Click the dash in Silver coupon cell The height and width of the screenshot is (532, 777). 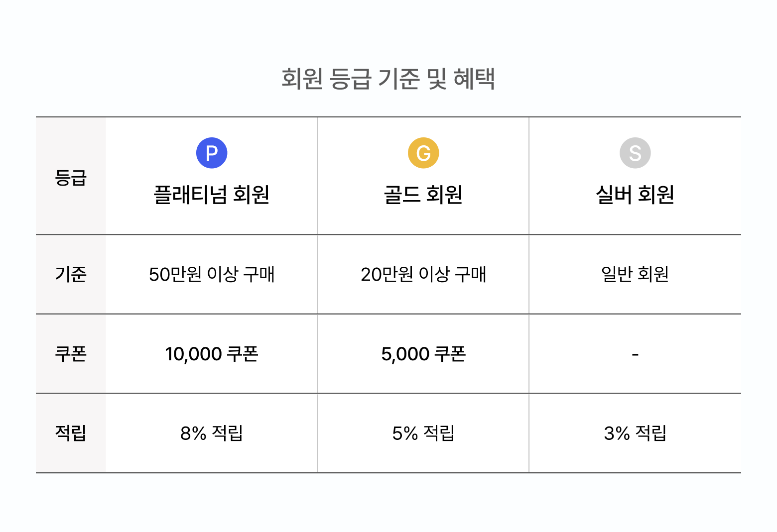point(635,354)
